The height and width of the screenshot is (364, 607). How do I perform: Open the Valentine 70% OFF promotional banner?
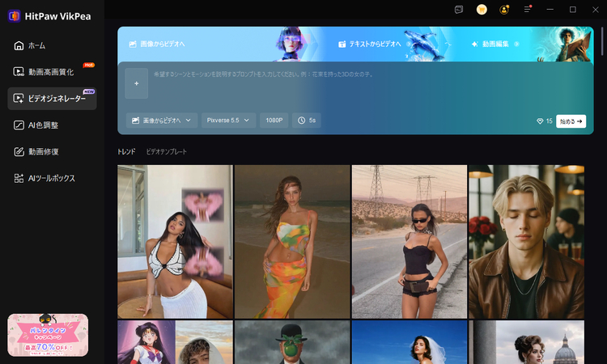point(48,335)
